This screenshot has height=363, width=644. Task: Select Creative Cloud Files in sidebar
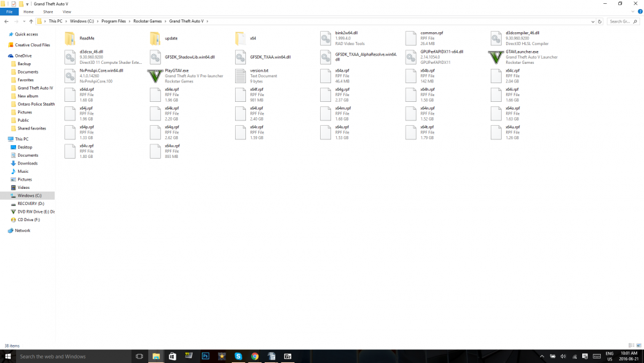tap(32, 44)
